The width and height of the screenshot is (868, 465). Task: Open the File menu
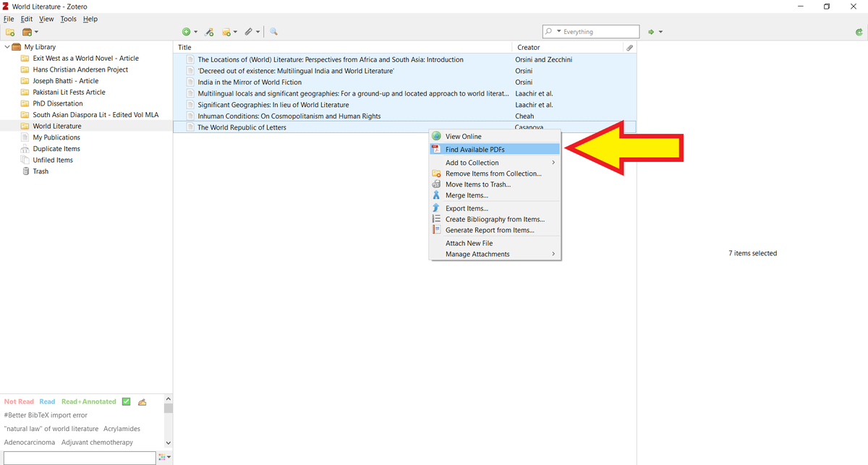[x=9, y=19]
